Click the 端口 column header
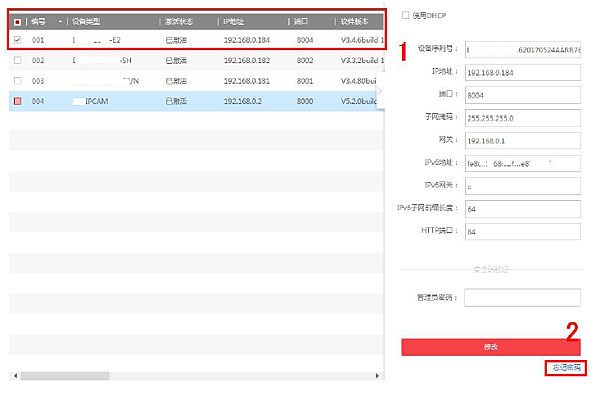This screenshot has width=600, height=396. (301, 22)
